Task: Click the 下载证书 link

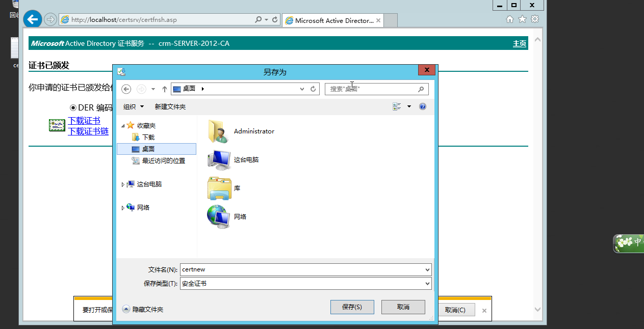Action: click(x=84, y=121)
